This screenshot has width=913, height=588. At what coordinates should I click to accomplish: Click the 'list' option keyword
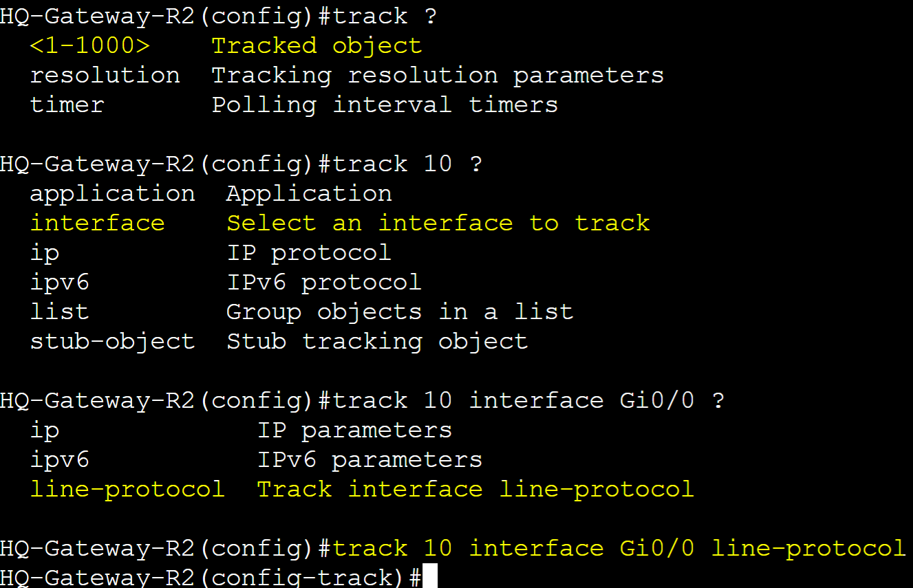60,312
